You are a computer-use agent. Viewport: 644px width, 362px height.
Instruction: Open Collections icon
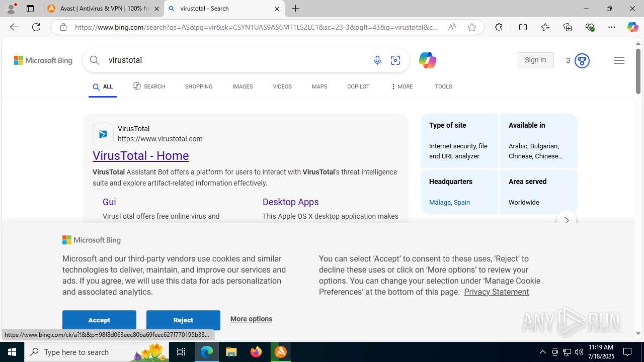coord(568,27)
